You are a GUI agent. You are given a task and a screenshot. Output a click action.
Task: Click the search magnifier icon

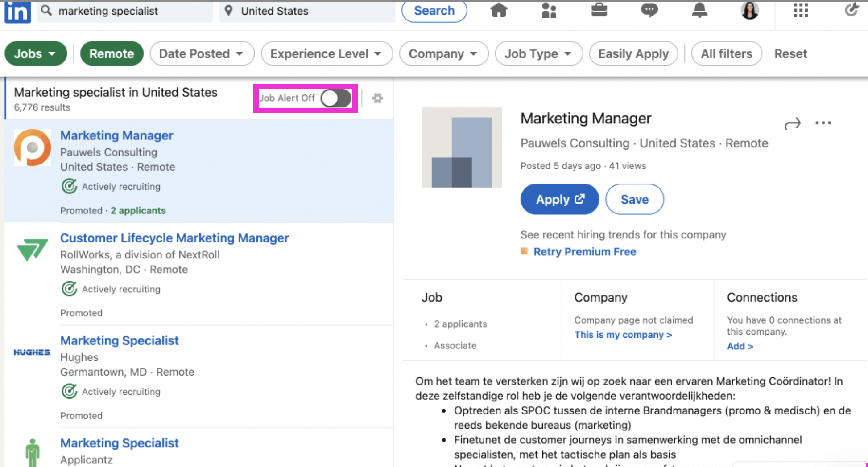click(46, 10)
